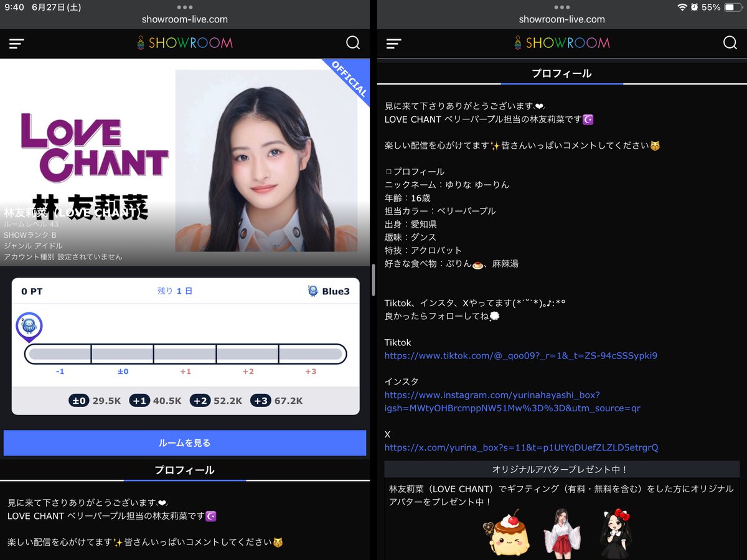
Task: Tap the Wi-Fi status icon
Action: click(682, 7)
